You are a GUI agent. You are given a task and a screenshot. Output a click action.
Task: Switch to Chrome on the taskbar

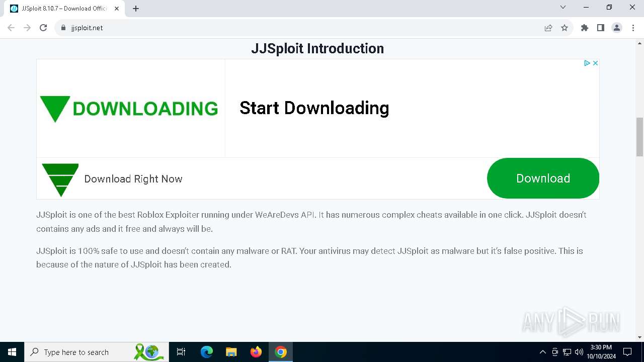281,352
